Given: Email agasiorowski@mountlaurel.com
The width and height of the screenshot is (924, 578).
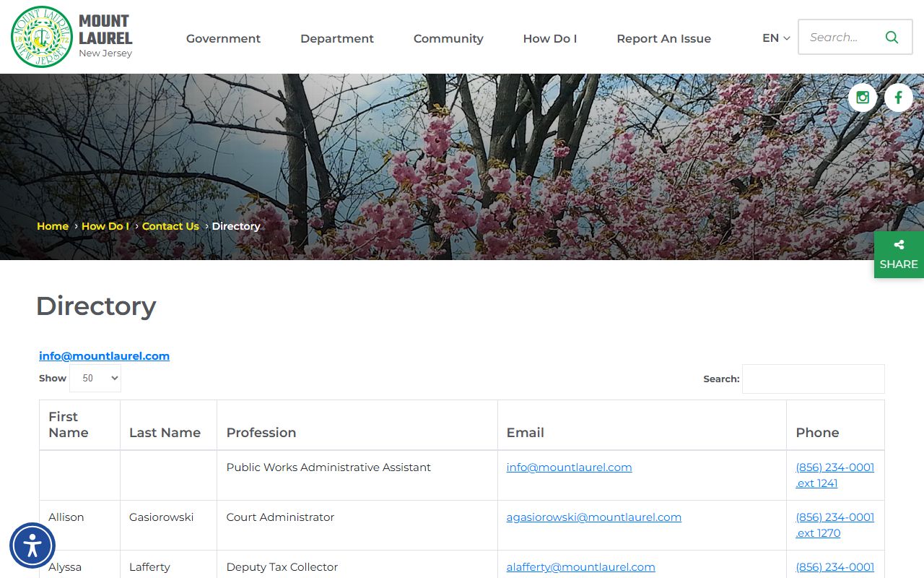Looking at the screenshot, I should click(593, 517).
